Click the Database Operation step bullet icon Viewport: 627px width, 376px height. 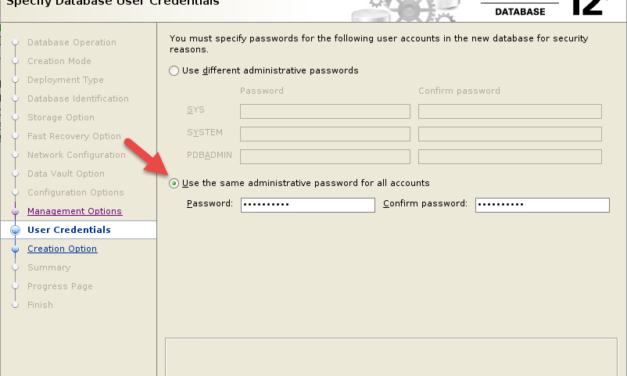pos(15,42)
